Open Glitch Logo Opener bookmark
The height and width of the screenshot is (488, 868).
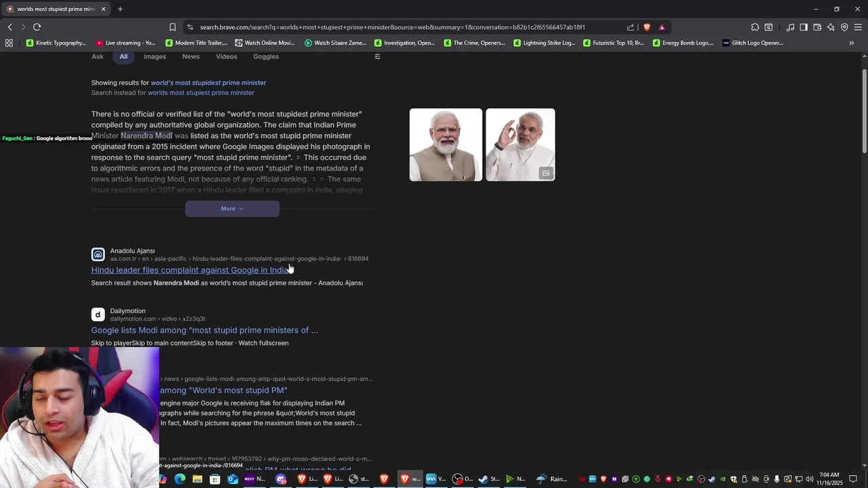[753, 43]
